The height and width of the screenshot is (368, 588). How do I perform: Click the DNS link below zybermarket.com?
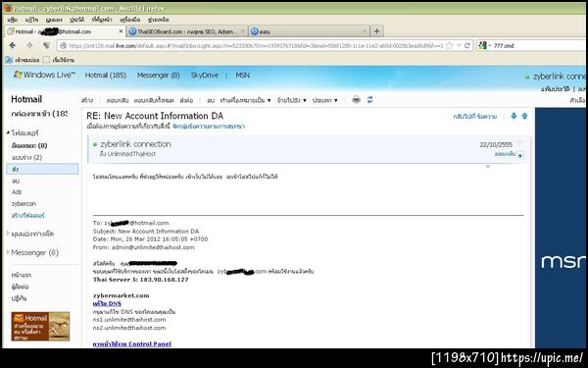(107, 303)
